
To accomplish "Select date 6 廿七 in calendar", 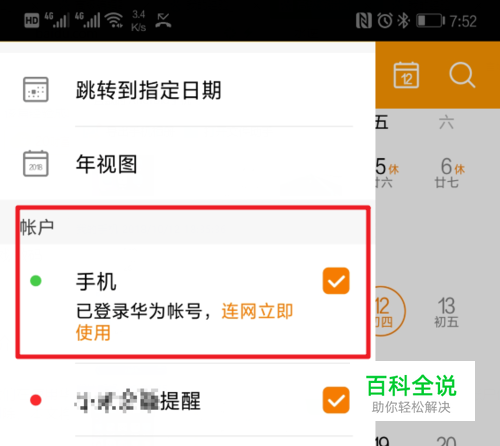I will click(x=449, y=173).
